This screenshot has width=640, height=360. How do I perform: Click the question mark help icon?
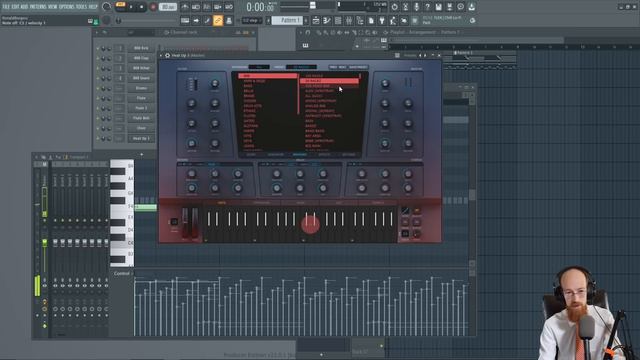point(427,7)
